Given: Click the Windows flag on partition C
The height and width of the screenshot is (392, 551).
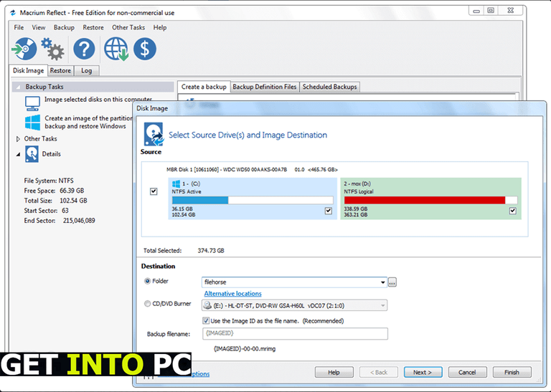Looking at the screenshot, I should coord(176,183).
